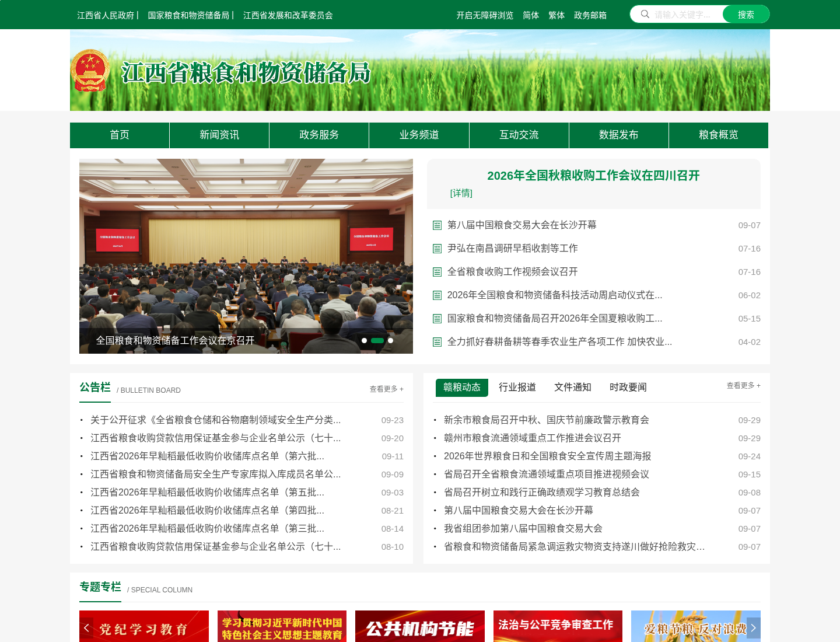Switch to 简体 simplified Chinese
This screenshot has height=642, width=840.
[x=531, y=15]
